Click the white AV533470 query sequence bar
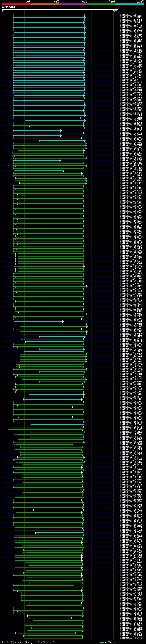 [60, 10]
